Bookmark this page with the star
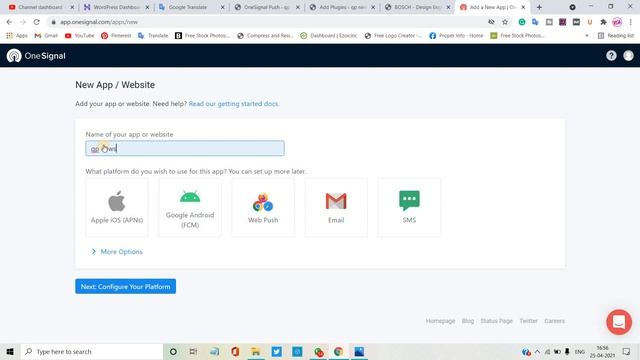Screen dimensions: 640x360 tap(505, 22)
